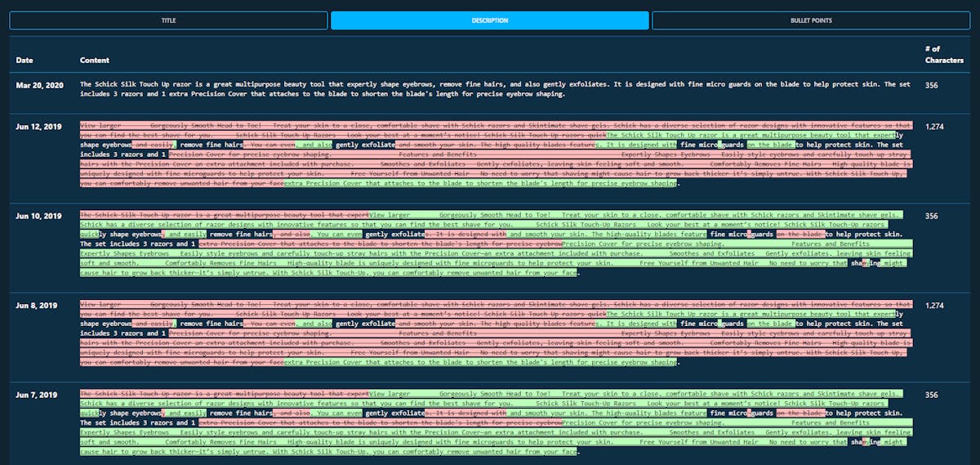
Task: Click the Content column header
Action: tap(94, 60)
